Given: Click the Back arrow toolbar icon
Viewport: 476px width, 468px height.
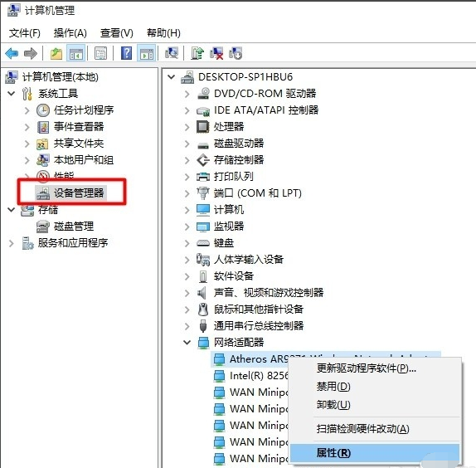Looking at the screenshot, I should 12,54.
